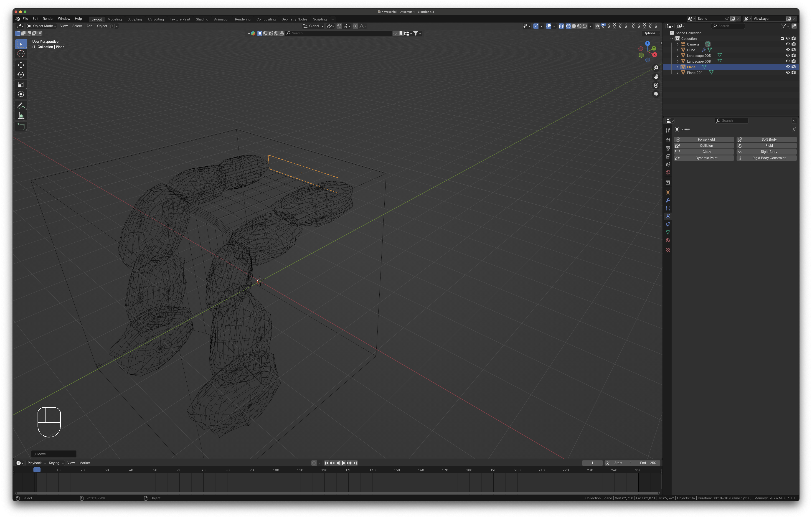Click the outliner Search field

728,26
